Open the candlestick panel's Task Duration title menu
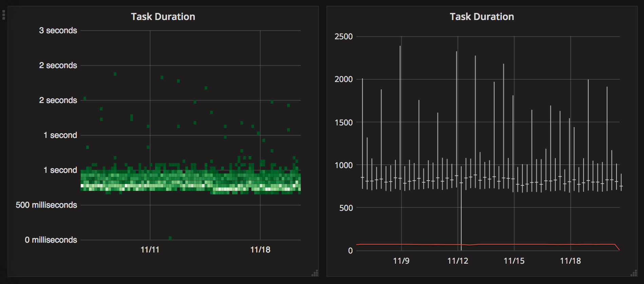The image size is (644, 284). pyautogui.click(x=481, y=17)
